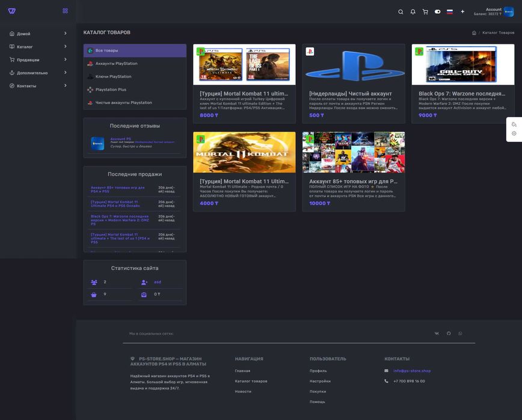522x420 pixels.
Task: Toggle the sidebar grid menu icon
Action: [x=65, y=11]
